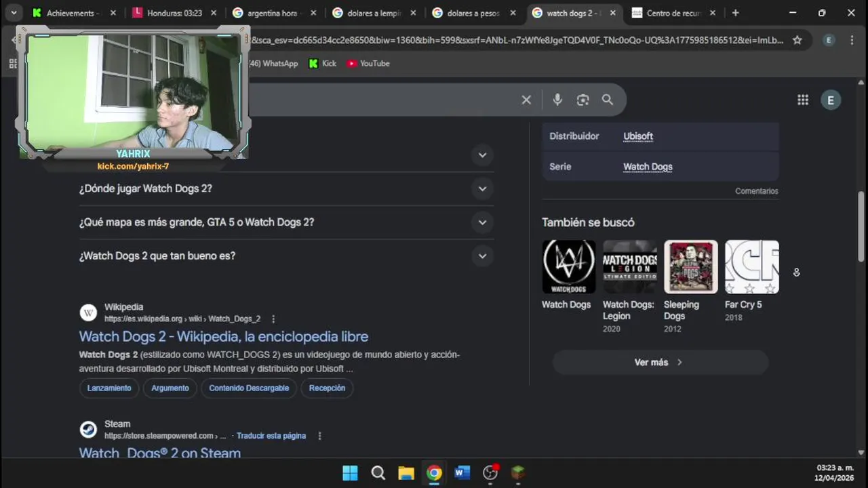Switch to the Honduras: 03:23 tab
868x488 pixels.
pyautogui.click(x=175, y=13)
